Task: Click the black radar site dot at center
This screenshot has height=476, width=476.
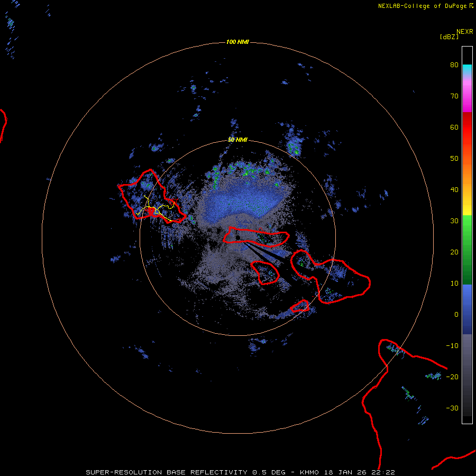Action: [x=237, y=237]
